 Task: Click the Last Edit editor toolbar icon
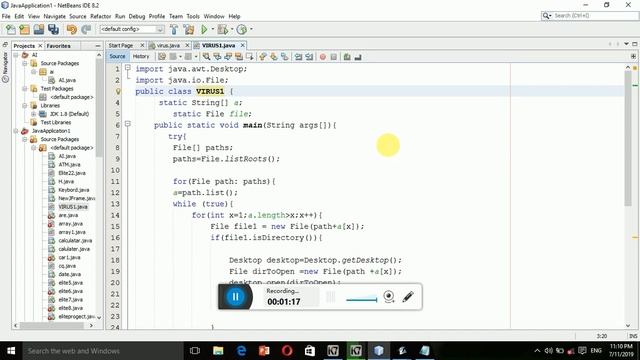162,57
